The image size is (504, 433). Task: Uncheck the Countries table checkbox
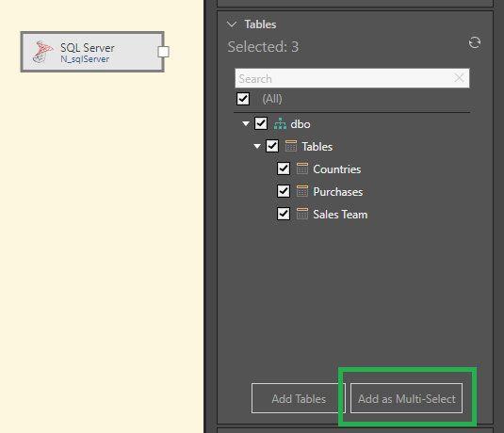pos(284,168)
